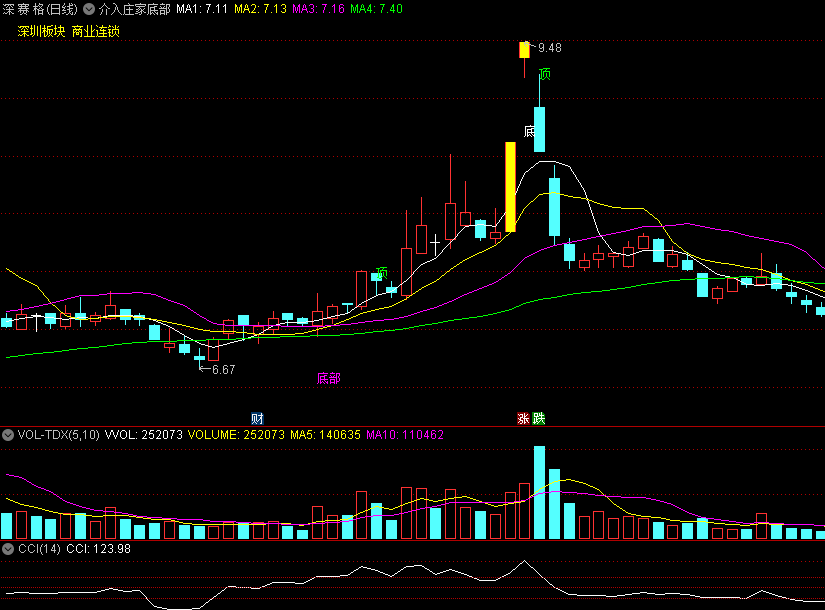Click the white 底 marker beside tall cyan candle
The height and width of the screenshot is (610, 825).
[529, 131]
